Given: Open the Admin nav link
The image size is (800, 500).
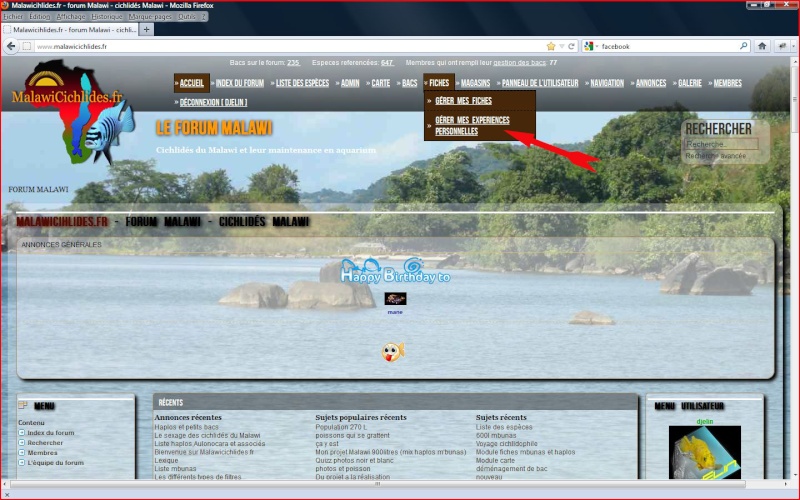Looking at the screenshot, I should pos(350,83).
